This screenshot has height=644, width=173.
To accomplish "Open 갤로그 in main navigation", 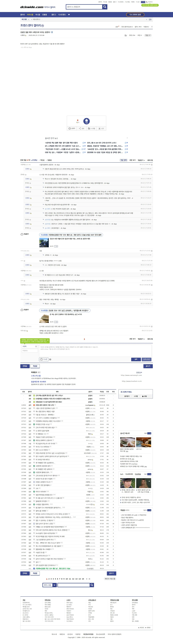I will 54,15.
